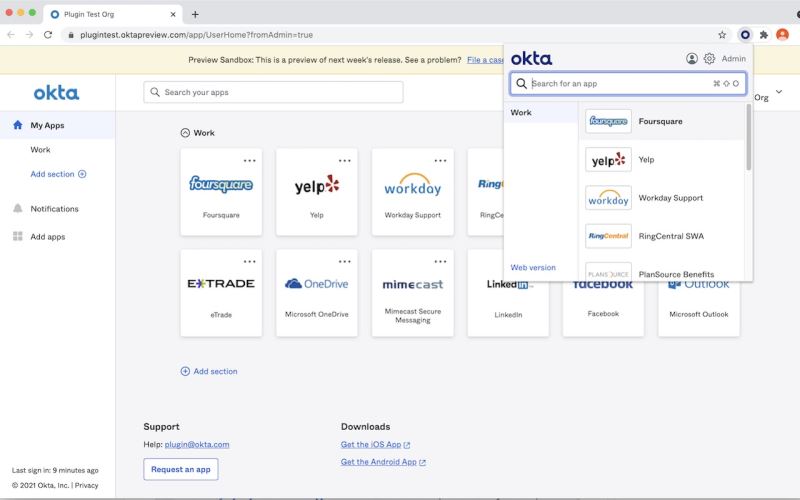Launch RingCentral SWA from the plugin list
800x500 pixels.
(662, 236)
